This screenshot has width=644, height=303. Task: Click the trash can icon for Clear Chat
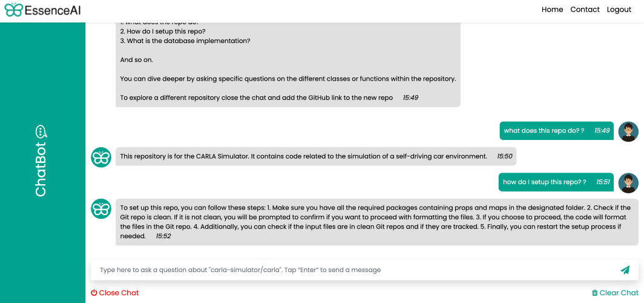tap(595, 293)
